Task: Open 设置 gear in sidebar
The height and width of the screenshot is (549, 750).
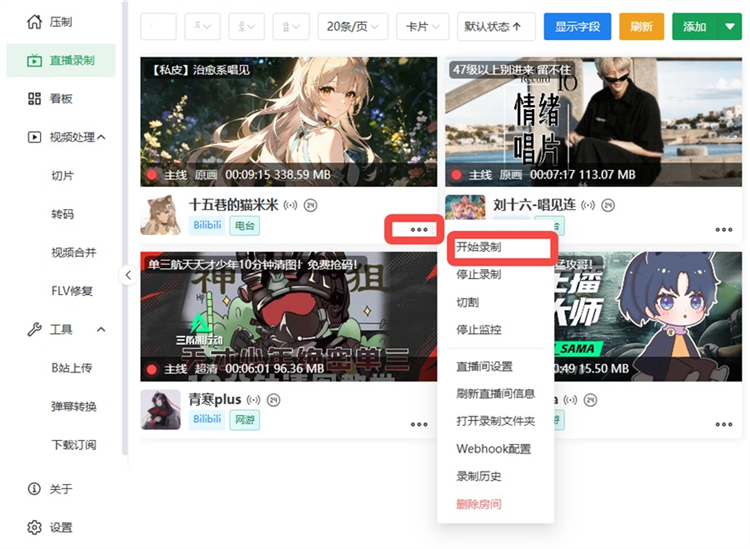Action: tap(34, 527)
